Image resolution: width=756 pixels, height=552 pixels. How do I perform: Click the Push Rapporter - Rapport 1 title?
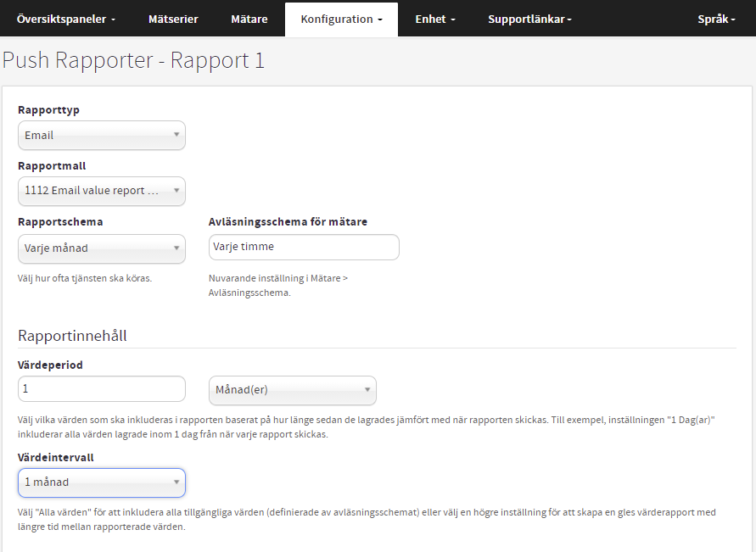pos(133,61)
